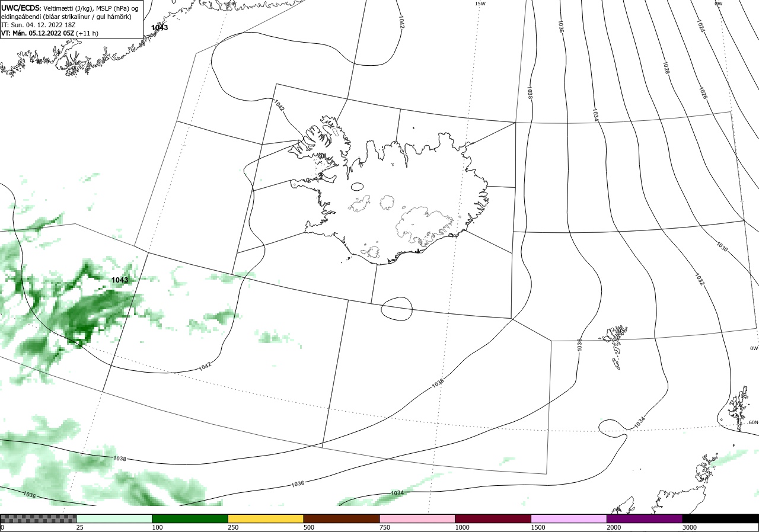The image size is (759, 532).
Task: Click the 15W longitude label
Action: [x=480, y=4]
